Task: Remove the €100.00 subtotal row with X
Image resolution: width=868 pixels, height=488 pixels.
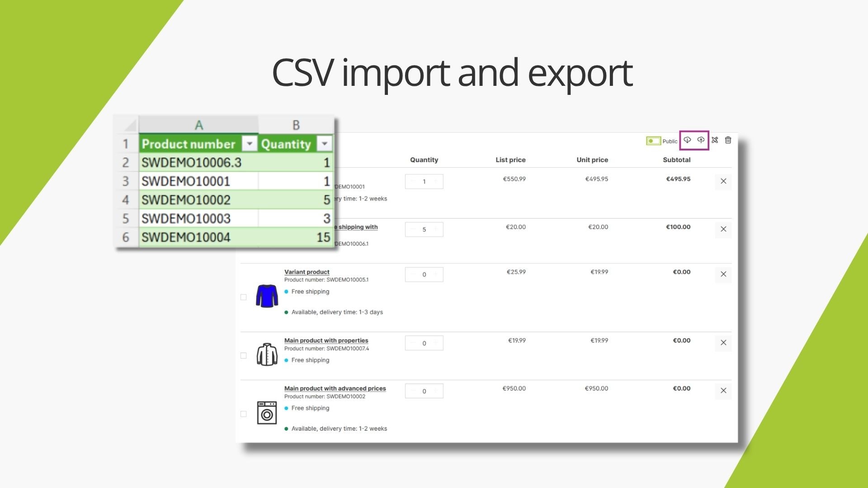Action: (x=723, y=229)
